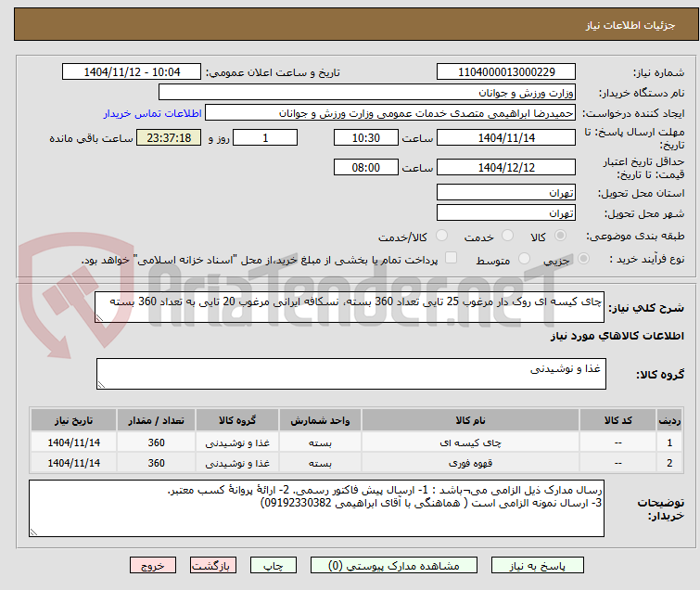Click the delivery province field 'تهران'
Image resolution: width=700 pixels, height=590 pixels.
(506, 193)
